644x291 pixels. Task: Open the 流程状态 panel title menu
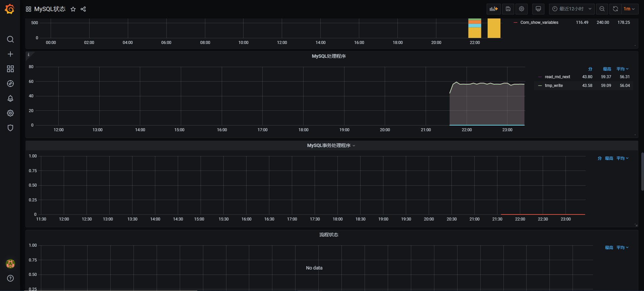coord(329,235)
